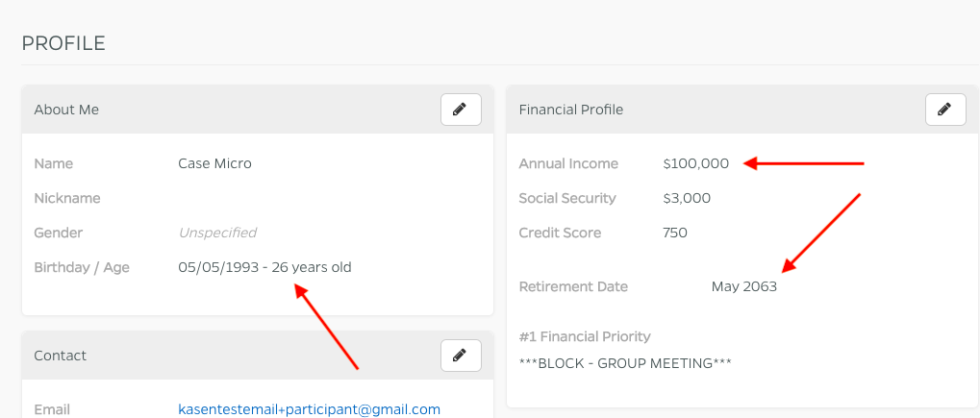Click the credit score value 750

tap(675, 233)
